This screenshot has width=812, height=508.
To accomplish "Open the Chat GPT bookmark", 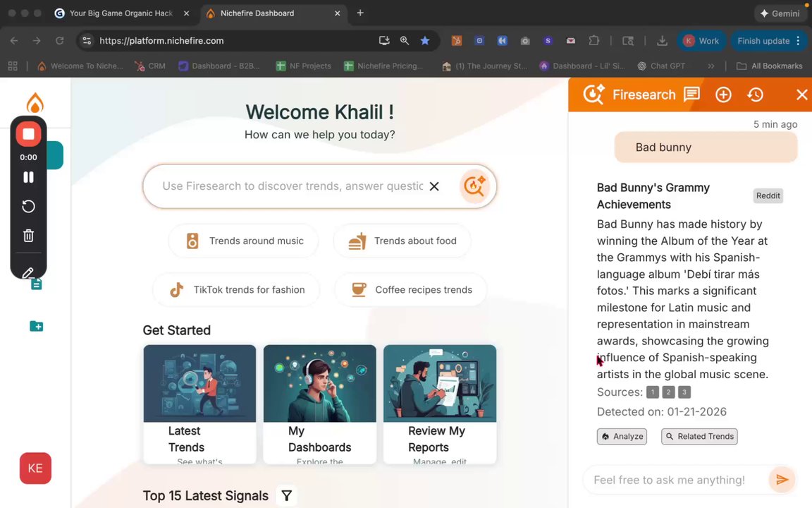I will 660,66.
